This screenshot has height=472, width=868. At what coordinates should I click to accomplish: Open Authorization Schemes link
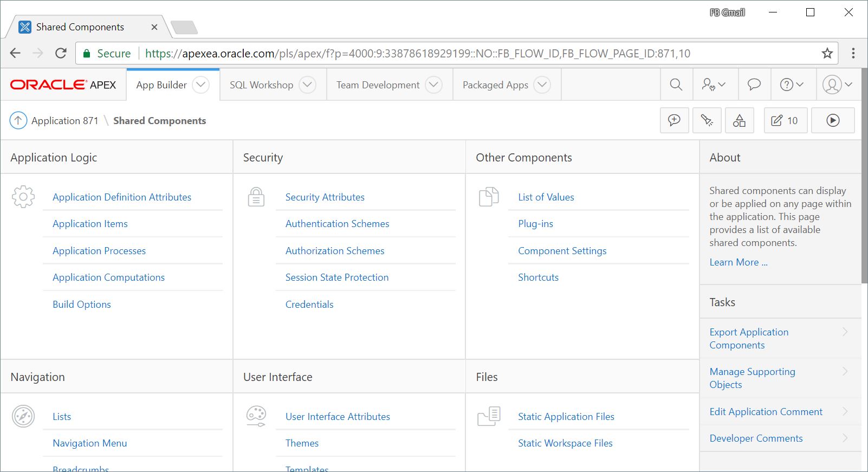coord(335,251)
